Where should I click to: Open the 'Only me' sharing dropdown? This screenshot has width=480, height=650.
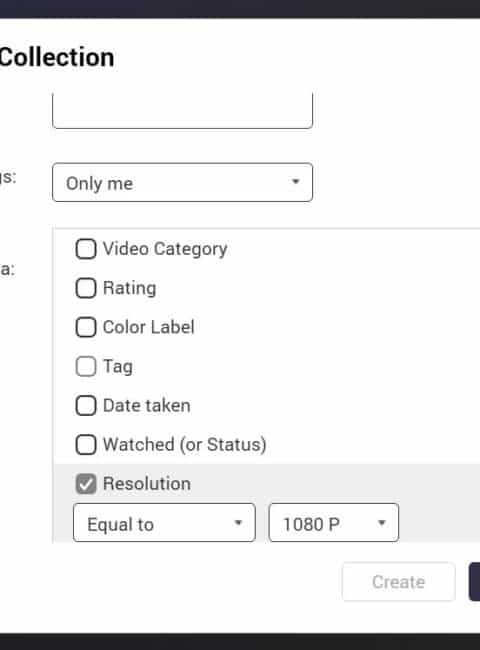(182, 182)
